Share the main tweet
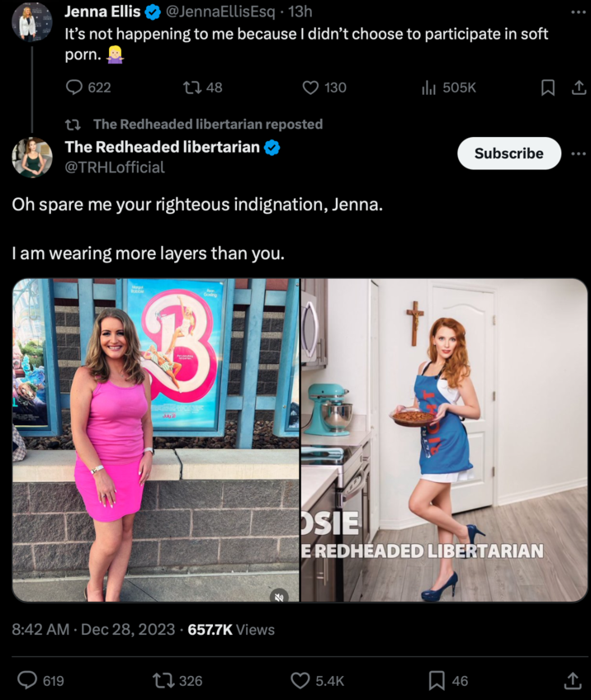The width and height of the screenshot is (591, 700). pyautogui.click(x=571, y=680)
